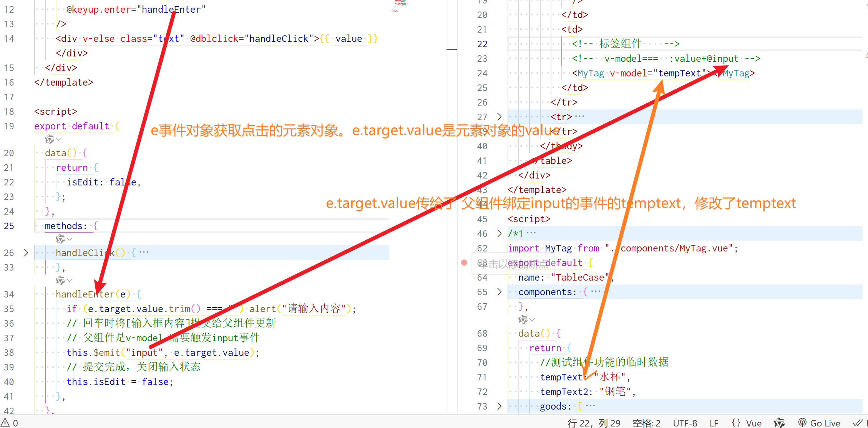This screenshot has height=428, width=868.
Task: Click Tongyi Lingma icon above handleClick method
Action: click(60, 239)
